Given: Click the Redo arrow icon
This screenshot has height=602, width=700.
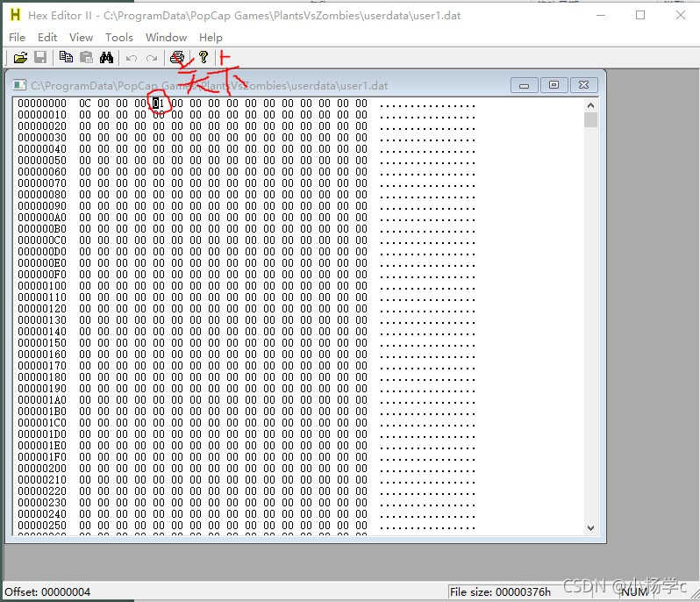Looking at the screenshot, I should click(x=152, y=58).
